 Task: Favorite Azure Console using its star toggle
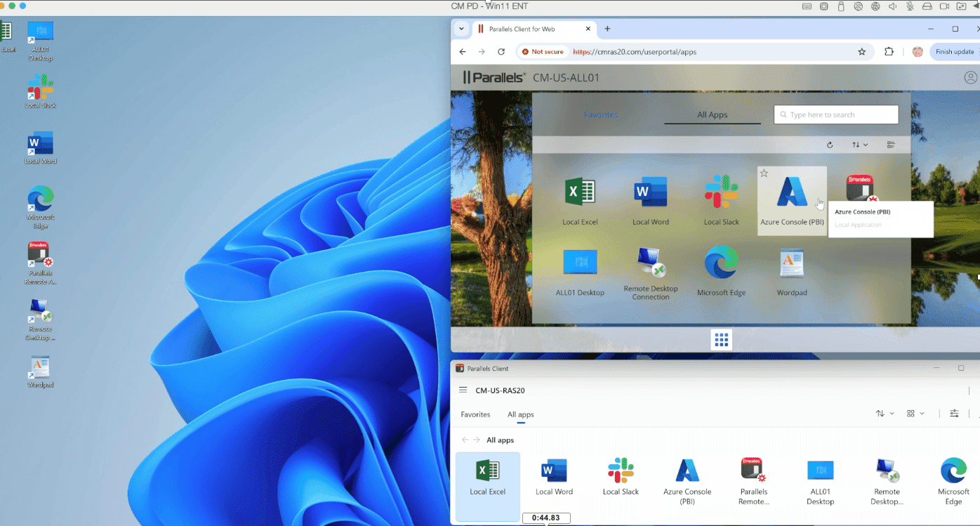764,172
